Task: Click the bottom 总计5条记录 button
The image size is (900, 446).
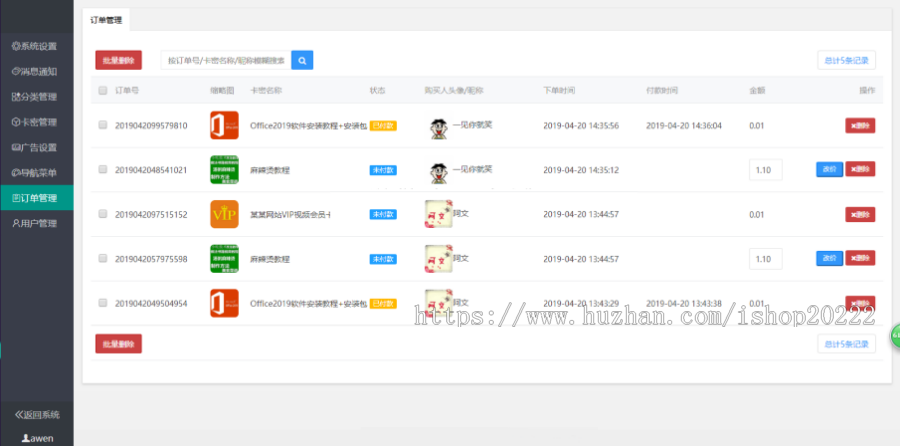Action: [847, 344]
